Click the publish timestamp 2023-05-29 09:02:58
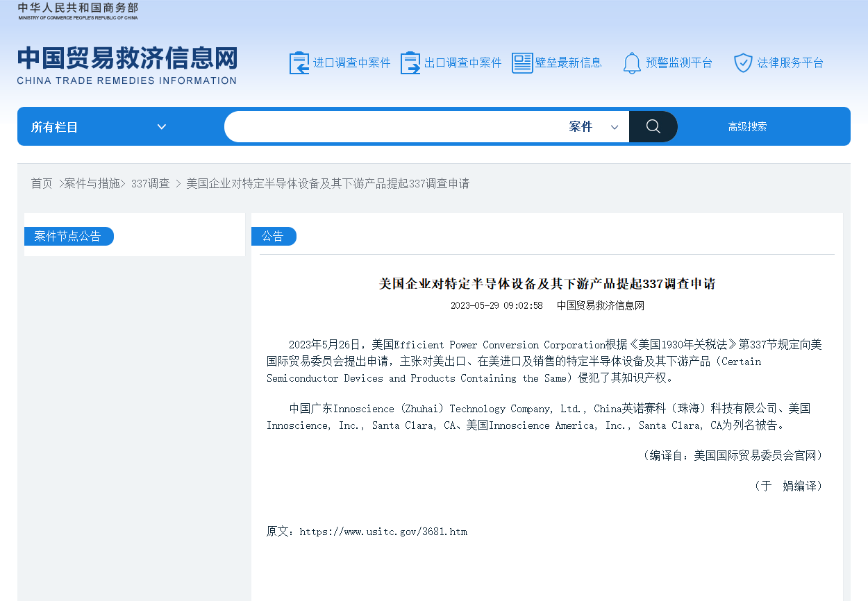The height and width of the screenshot is (601, 868). tap(496, 305)
